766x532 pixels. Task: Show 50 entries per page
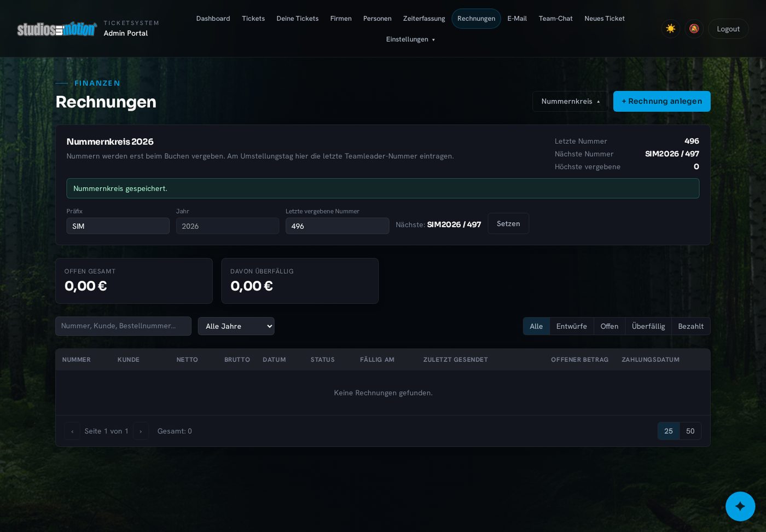point(690,431)
